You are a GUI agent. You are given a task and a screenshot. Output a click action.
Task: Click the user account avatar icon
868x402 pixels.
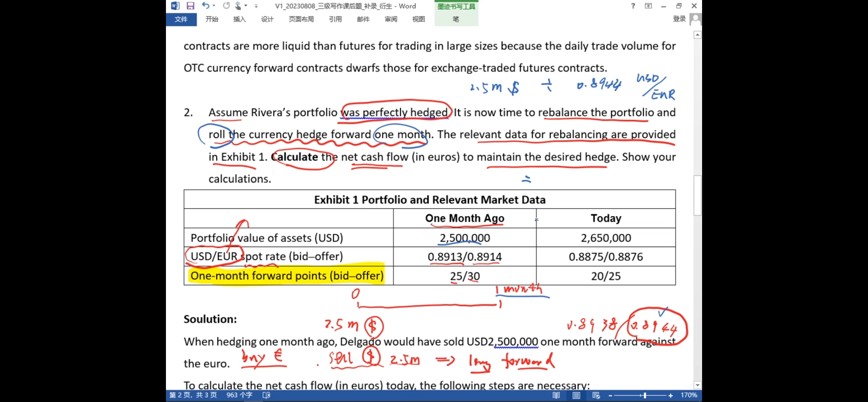[695, 19]
